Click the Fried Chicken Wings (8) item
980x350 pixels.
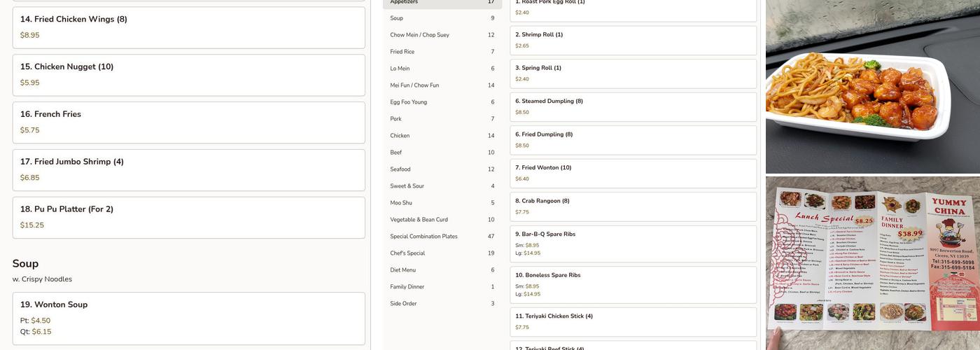(x=188, y=27)
